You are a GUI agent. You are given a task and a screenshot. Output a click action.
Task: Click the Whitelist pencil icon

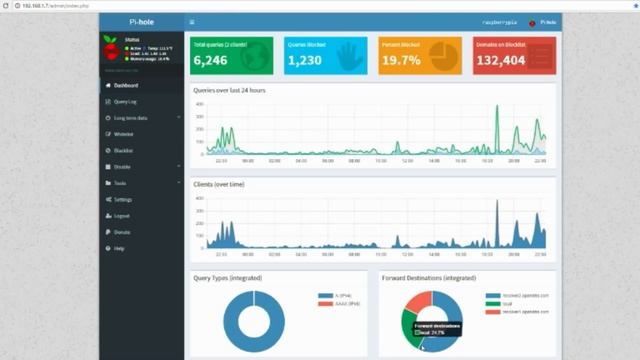(108, 134)
